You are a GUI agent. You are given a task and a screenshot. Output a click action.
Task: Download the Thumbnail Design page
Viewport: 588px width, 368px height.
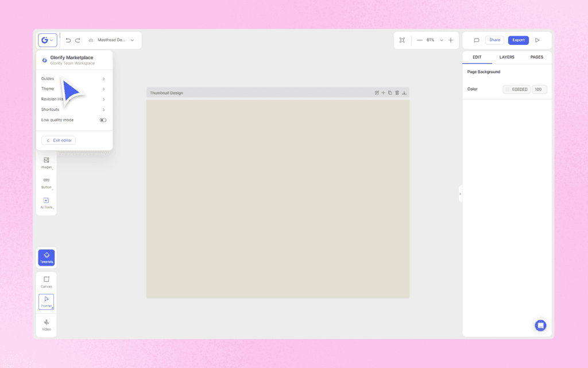404,93
